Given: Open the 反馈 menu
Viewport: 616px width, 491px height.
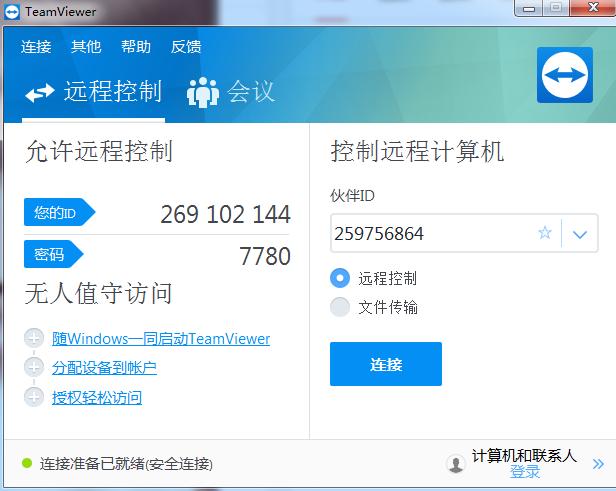Looking at the screenshot, I should [x=186, y=47].
